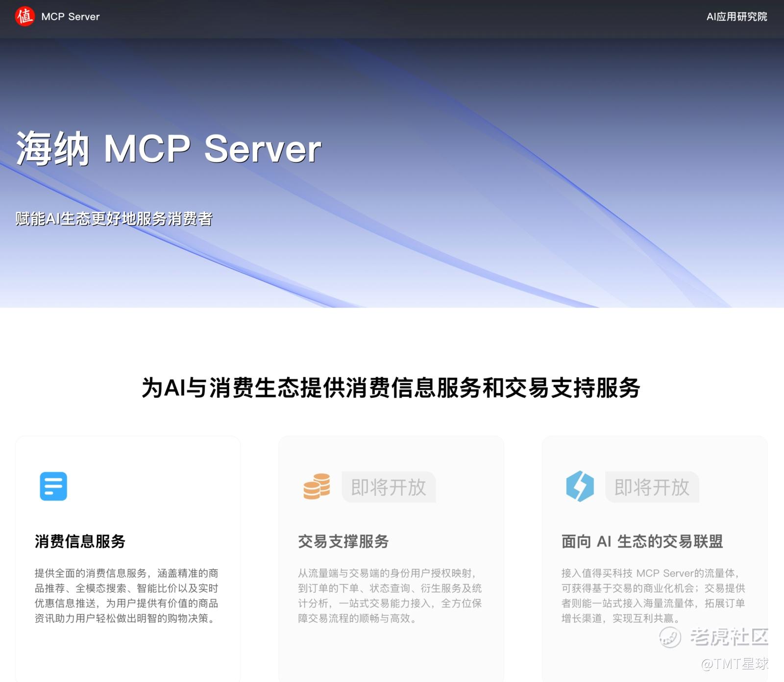
Task: Open the 面向 AI 生态的交易联盟 title
Action: pyautogui.click(x=642, y=541)
